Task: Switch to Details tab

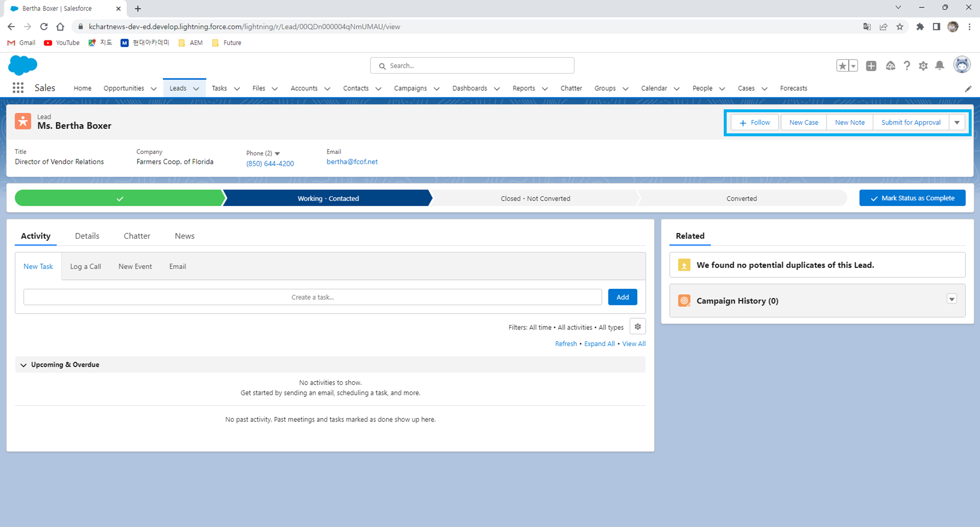Action: (x=87, y=236)
